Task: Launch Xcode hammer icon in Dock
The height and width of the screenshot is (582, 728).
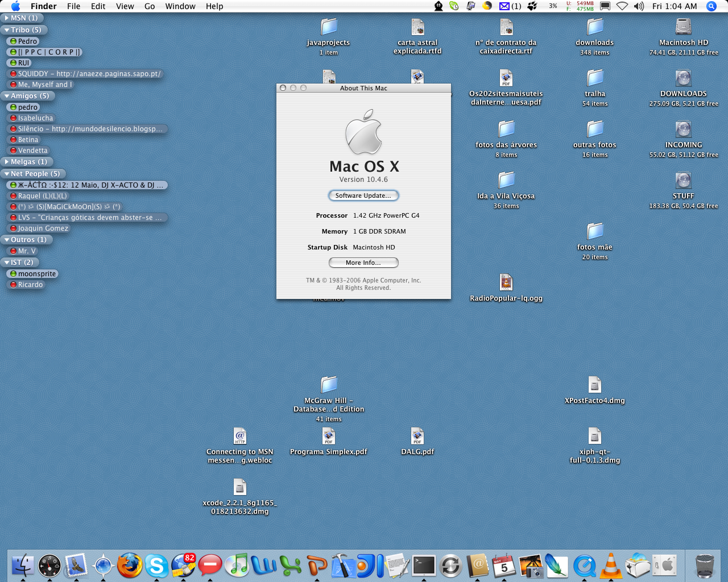Action: coord(344,566)
